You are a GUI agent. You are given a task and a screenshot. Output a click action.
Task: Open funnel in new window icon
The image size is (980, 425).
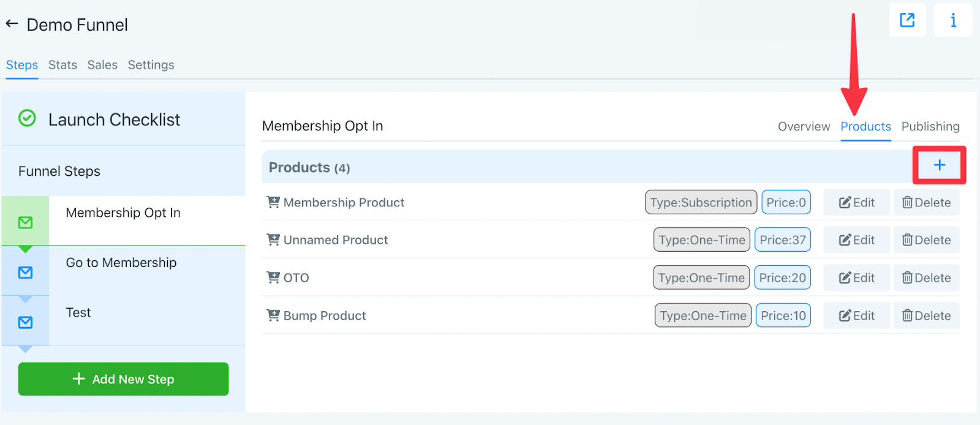coord(907,20)
